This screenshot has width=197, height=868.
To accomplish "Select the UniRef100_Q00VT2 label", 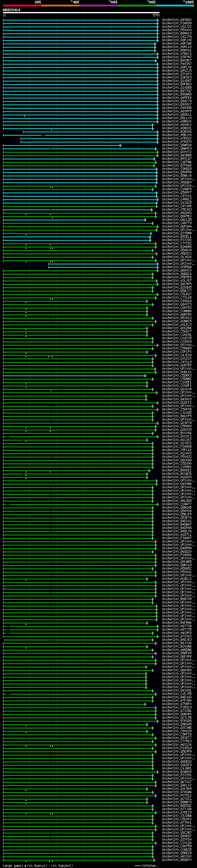I will 176,152.
